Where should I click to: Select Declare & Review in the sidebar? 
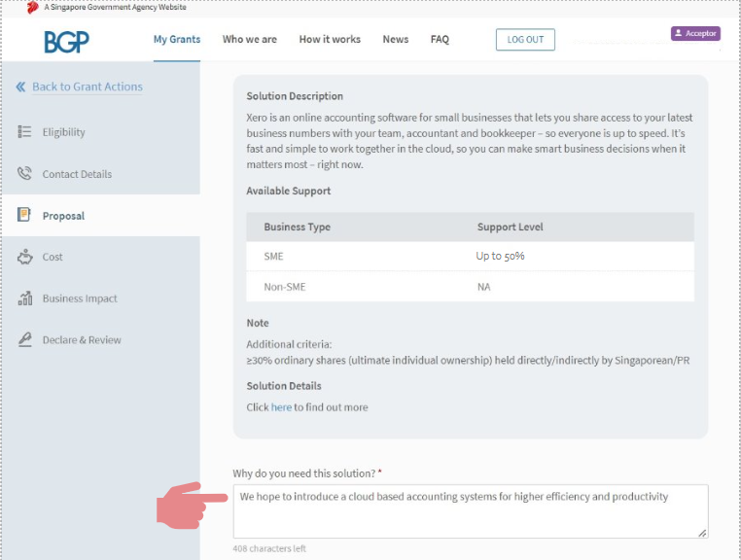82,339
